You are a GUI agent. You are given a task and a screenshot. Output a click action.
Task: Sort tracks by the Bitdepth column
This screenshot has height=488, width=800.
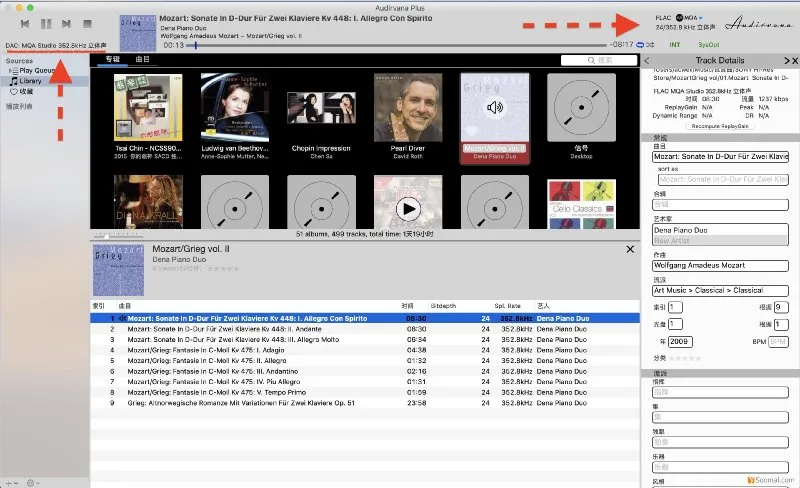(443, 306)
